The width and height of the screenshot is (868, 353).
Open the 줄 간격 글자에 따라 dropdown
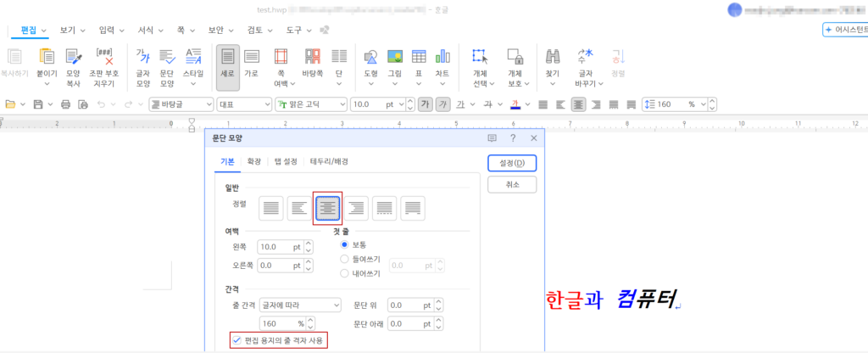pyautogui.click(x=300, y=305)
